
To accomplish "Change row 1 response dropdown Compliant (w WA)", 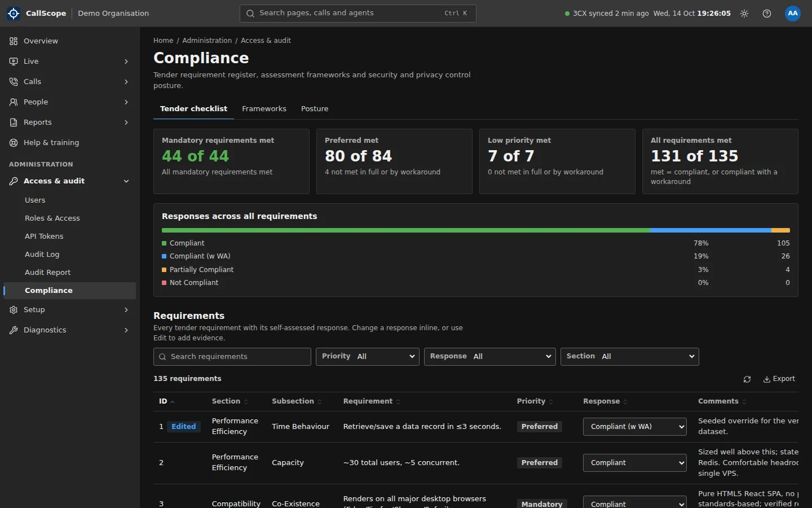I will [x=635, y=427].
